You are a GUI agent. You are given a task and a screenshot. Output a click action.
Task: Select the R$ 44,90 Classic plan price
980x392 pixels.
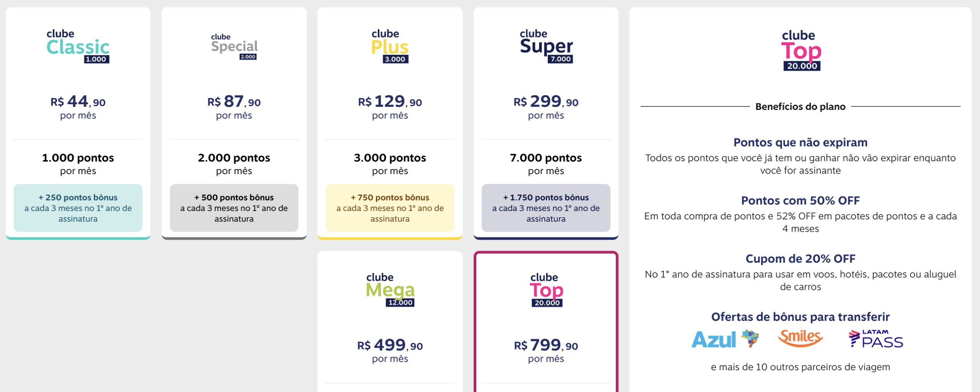click(x=78, y=101)
